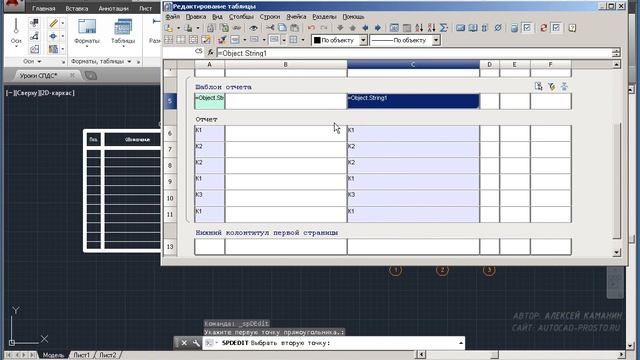Click the Оси axis tool in ribbon
Viewport: 640px width, 360px height.
pyautogui.click(x=16, y=32)
